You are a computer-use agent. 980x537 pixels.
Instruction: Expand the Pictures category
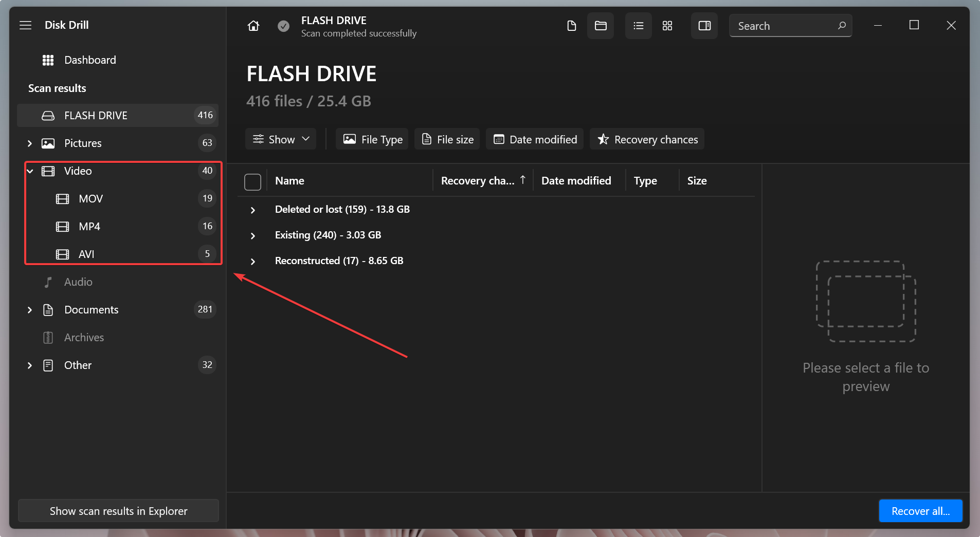(x=30, y=143)
